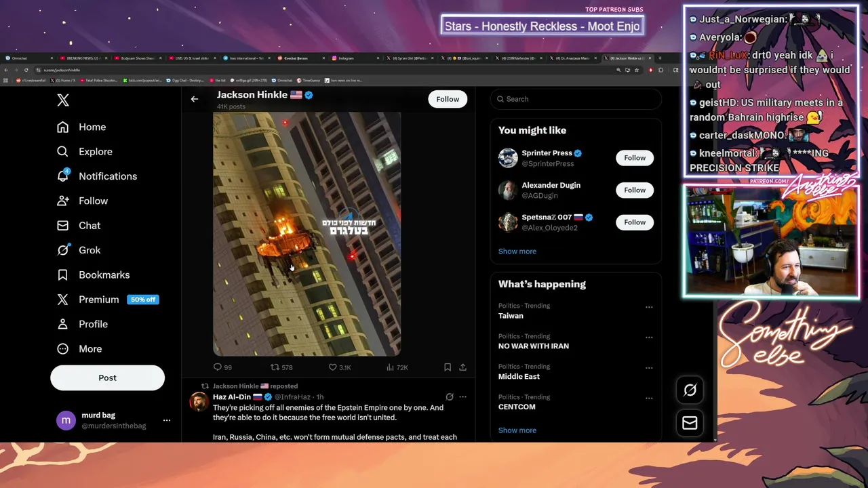Like the post with 3.1K likes
This screenshot has width=868, height=488.
(x=340, y=367)
